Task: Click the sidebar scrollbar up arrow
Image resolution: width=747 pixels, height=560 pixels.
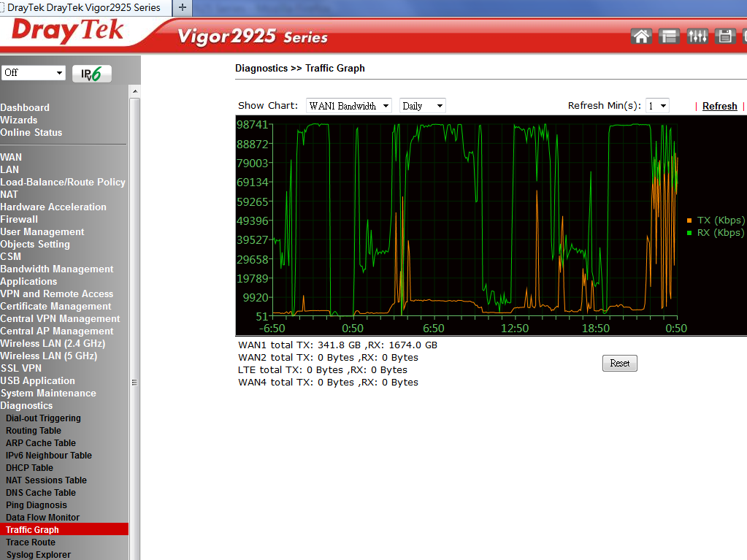Action: coord(135,91)
